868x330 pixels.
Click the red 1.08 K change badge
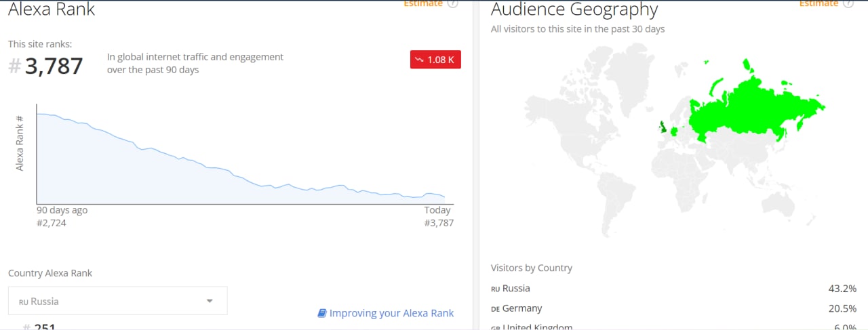435,60
